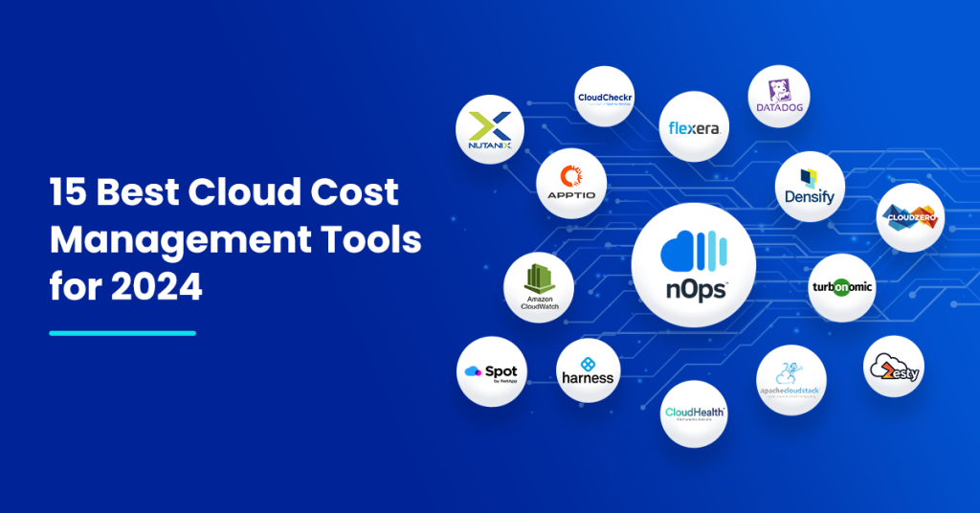This screenshot has width=980, height=513.
Task: Select the Turbonomic logo circle
Action: coord(842,288)
